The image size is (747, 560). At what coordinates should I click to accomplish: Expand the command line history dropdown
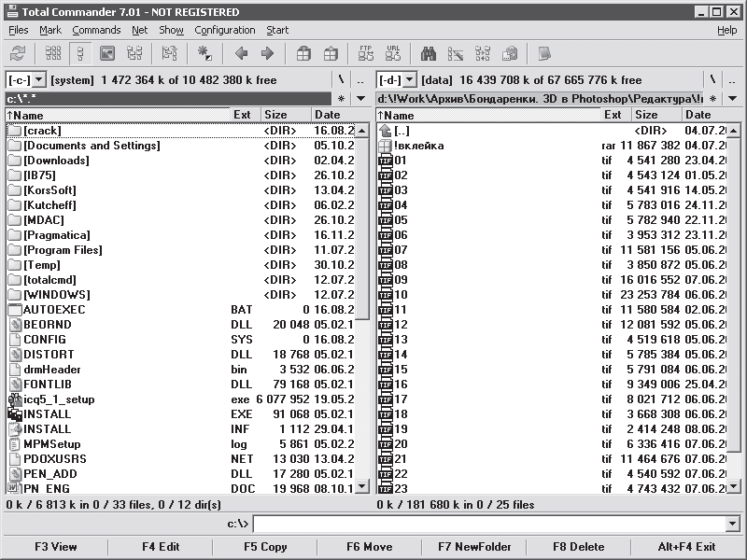click(x=731, y=525)
